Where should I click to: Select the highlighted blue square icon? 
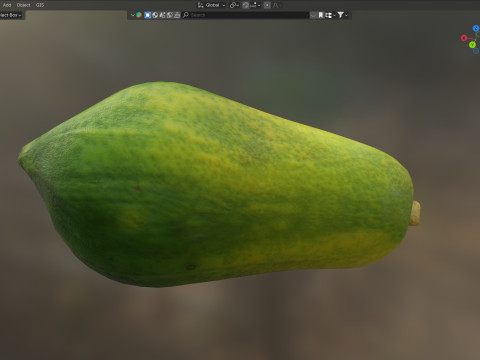tap(147, 15)
